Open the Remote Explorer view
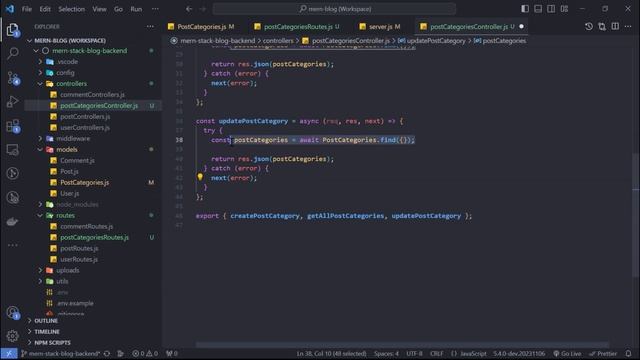 pos(13,150)
